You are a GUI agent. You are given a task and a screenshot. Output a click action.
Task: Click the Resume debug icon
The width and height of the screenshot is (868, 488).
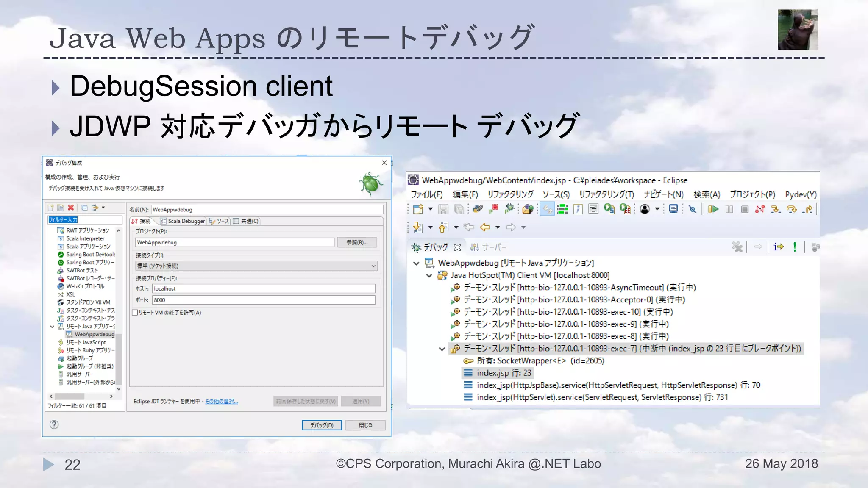coord(713,209)
